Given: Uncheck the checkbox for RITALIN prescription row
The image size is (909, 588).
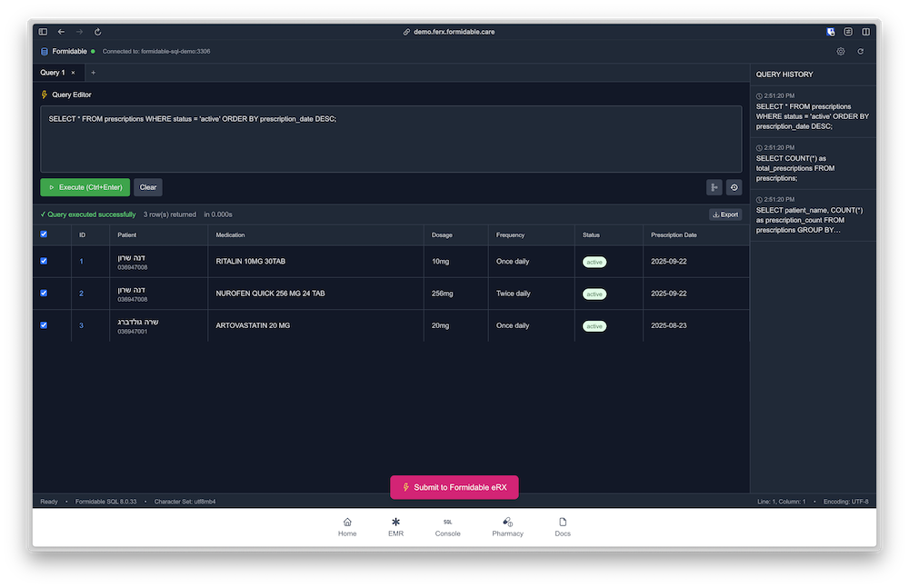Looking at the screenshot, I should [x=43, y=262].
